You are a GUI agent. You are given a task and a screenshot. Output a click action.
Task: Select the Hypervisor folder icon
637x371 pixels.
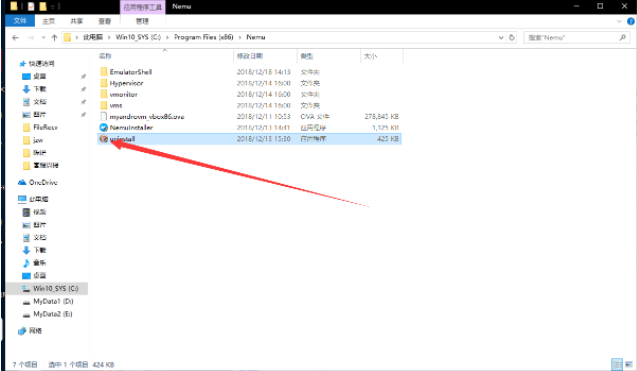tap(104, 83)
